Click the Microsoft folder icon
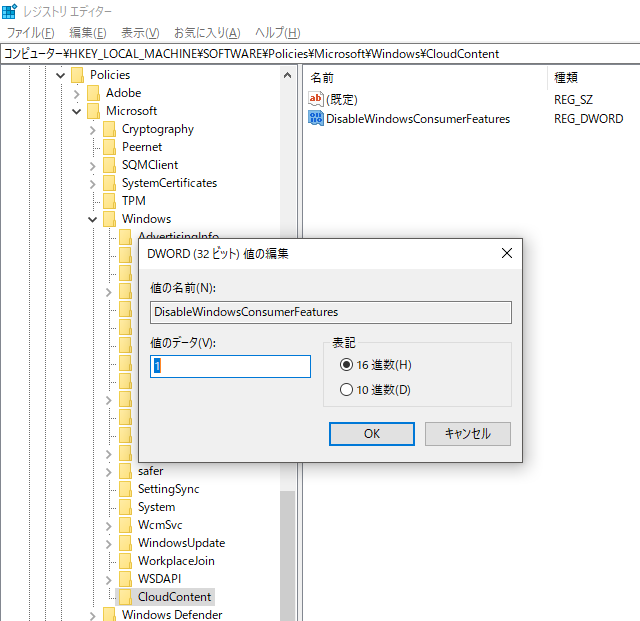The height and width of the screenshot is (621, 640). (x=93, y=111)
